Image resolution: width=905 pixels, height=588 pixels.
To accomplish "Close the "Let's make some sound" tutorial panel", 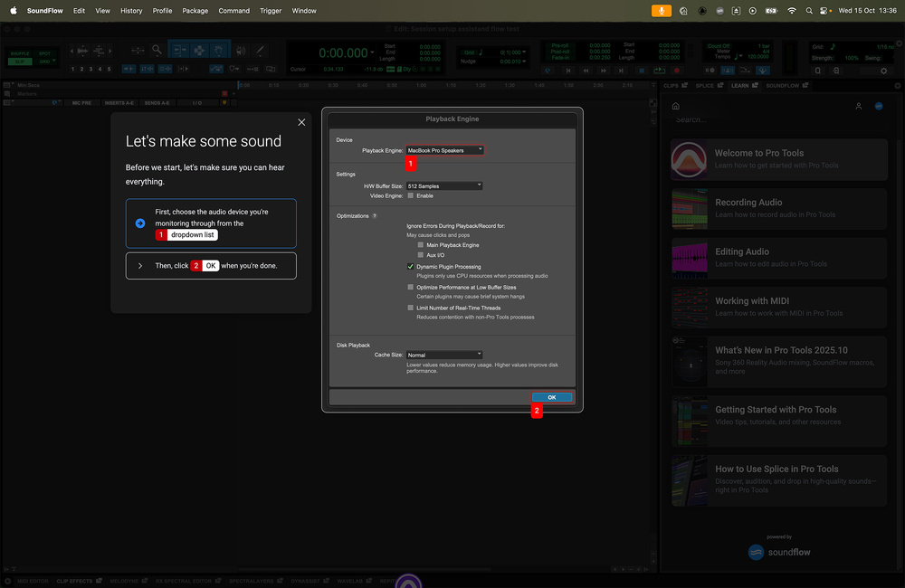I will [x=301, y=122].
